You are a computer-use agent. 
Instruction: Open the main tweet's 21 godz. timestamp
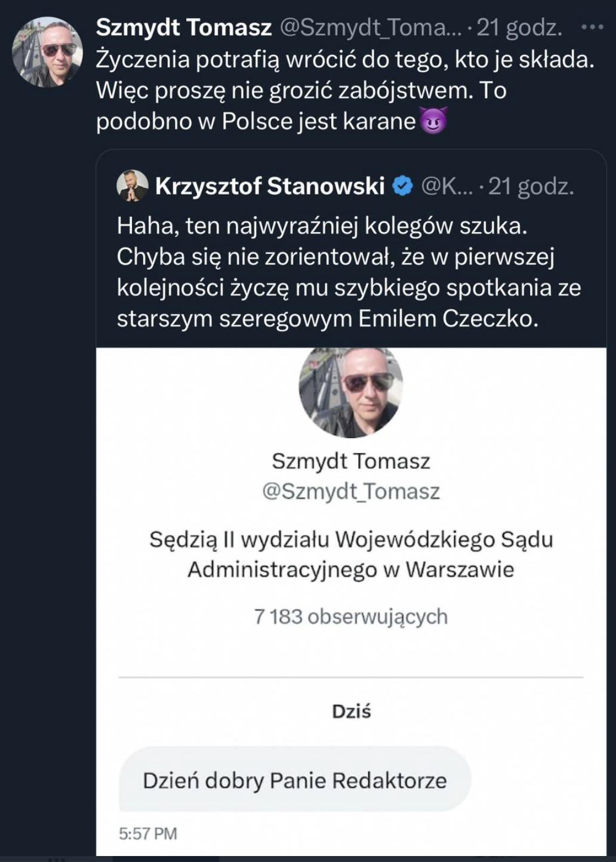point(519,27)
